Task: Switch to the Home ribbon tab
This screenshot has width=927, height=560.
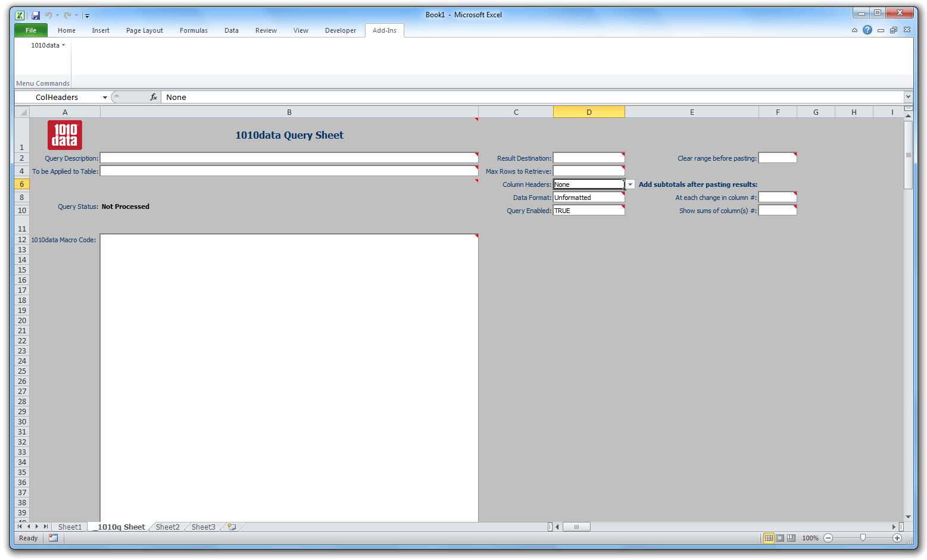Action: click(x=67, y=30)
